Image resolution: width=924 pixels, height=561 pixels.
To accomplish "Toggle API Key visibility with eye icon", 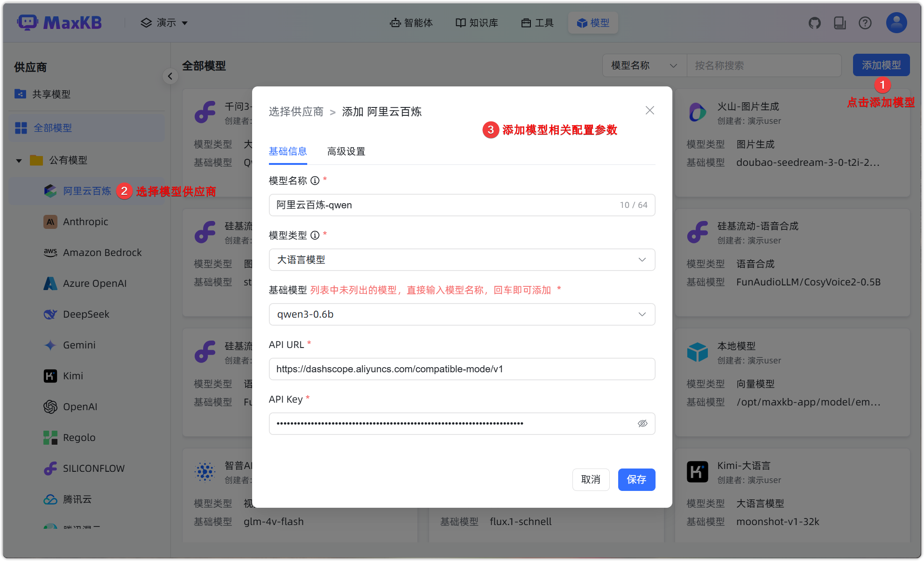I will (643, 423).
